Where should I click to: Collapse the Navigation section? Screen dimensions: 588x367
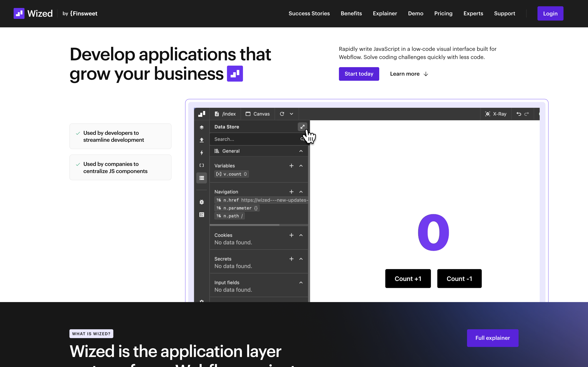[301, 192]
